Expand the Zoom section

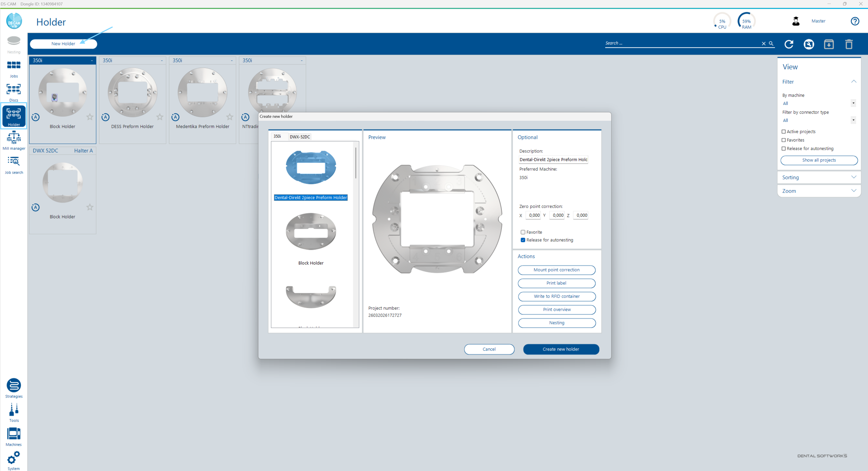point(818,191)
